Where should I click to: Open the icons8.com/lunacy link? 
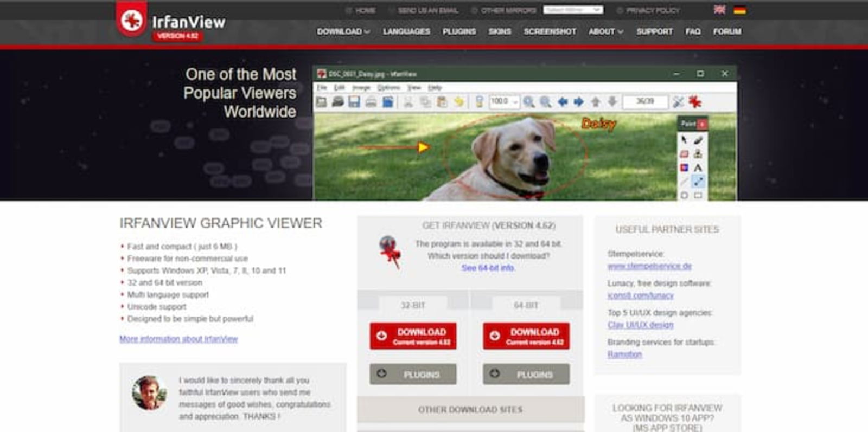[640, 295]
